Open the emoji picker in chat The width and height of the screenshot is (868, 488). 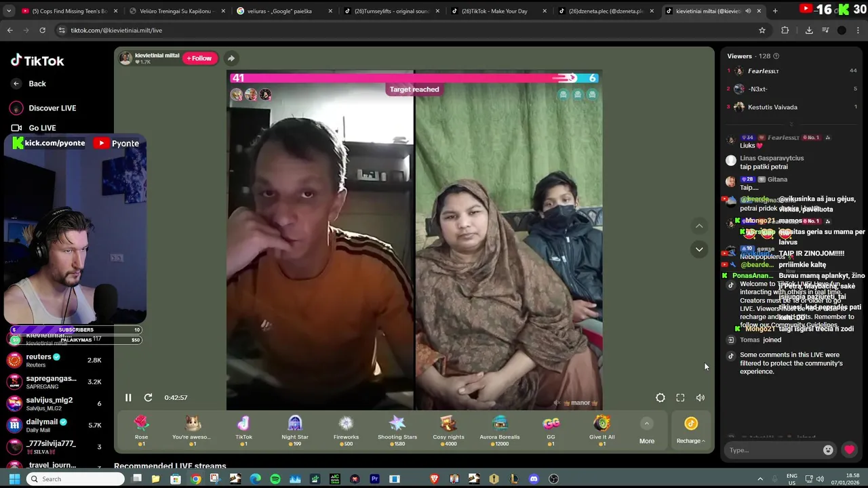pyautogui.click(x=828, y=450)
